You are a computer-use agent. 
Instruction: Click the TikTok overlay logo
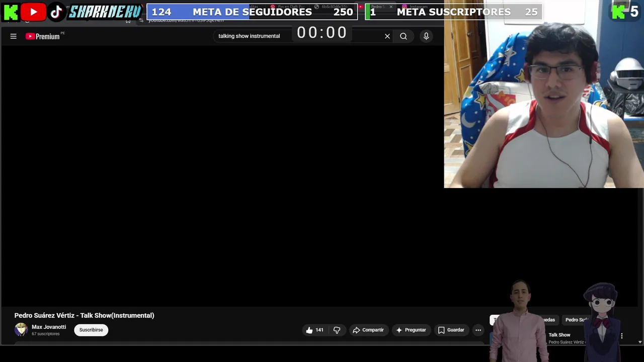point(56,12)
